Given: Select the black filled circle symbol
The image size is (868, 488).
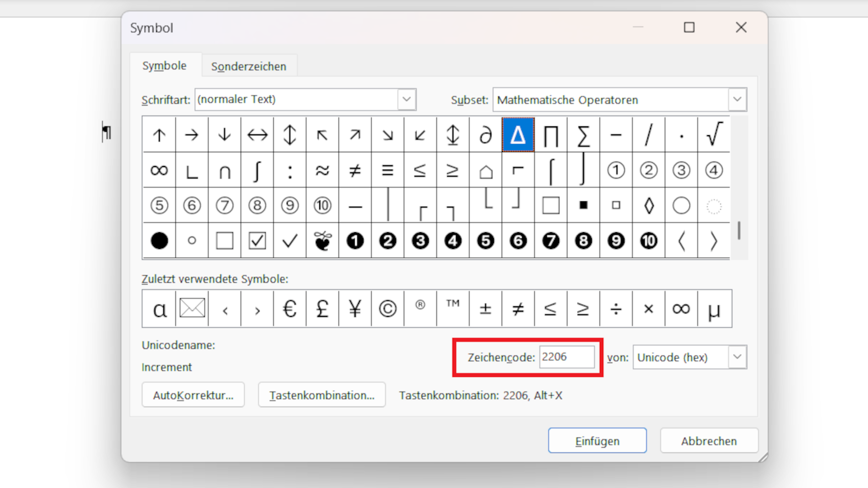Looking at the screenshot, I should pos(159,241).
